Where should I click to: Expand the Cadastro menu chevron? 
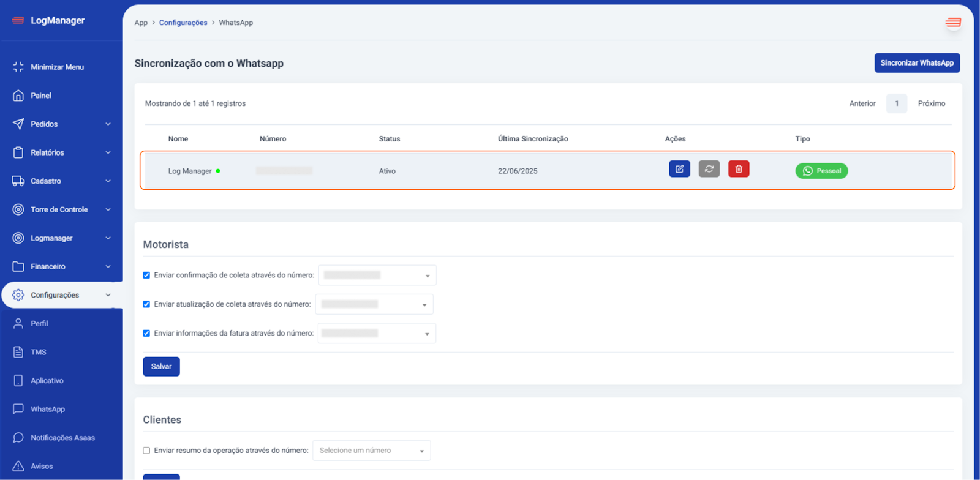point(108,181)
